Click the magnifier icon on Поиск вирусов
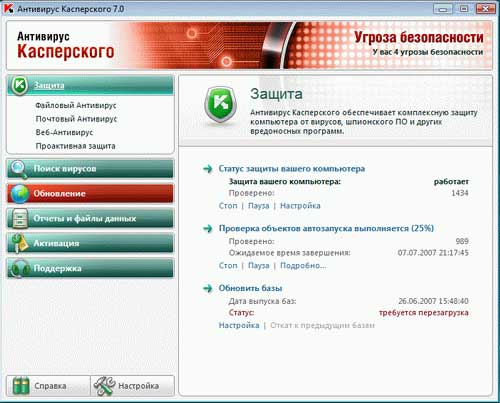500x403 pixels. click(18, 169)
